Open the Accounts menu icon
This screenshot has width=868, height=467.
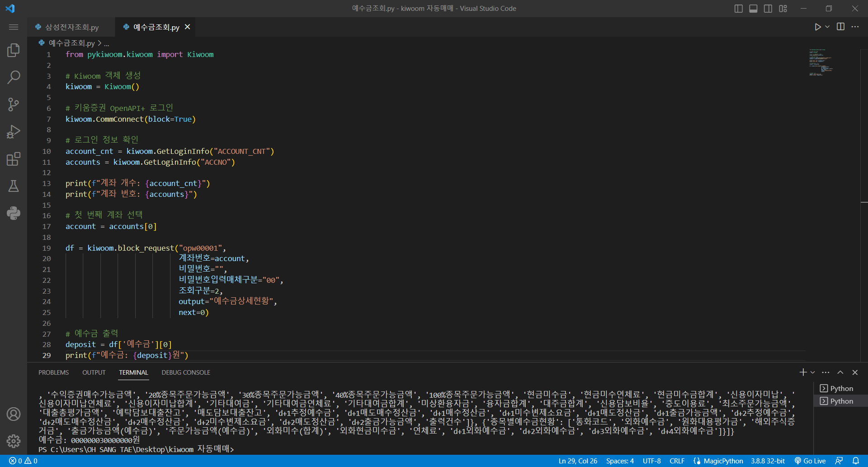coord(14,414)
